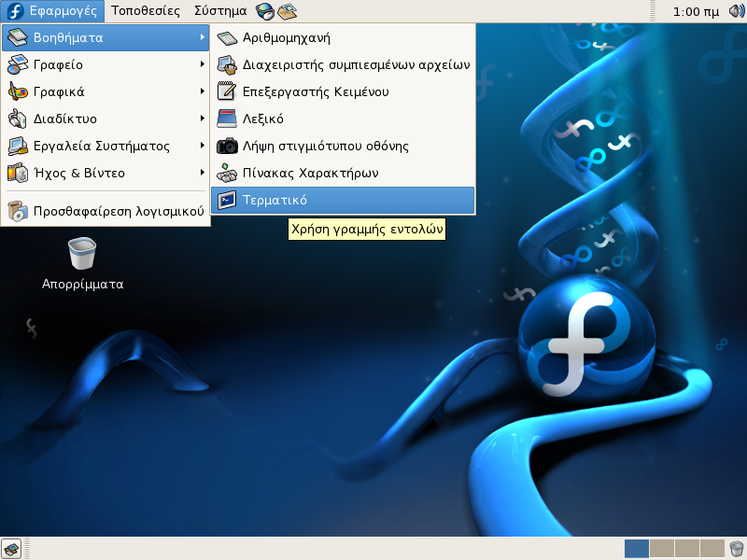Start Επεξεργαστής Κειμένου text editor
The image size is (747, 560).
[315, 92]
